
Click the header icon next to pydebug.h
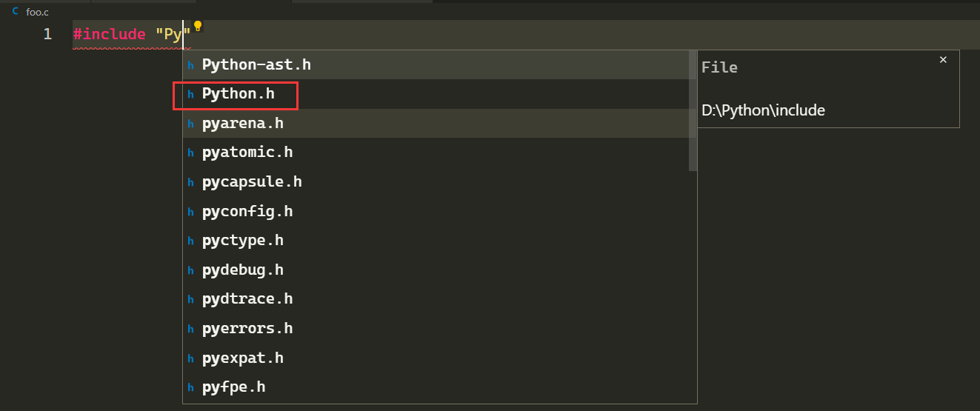[190, 270]
